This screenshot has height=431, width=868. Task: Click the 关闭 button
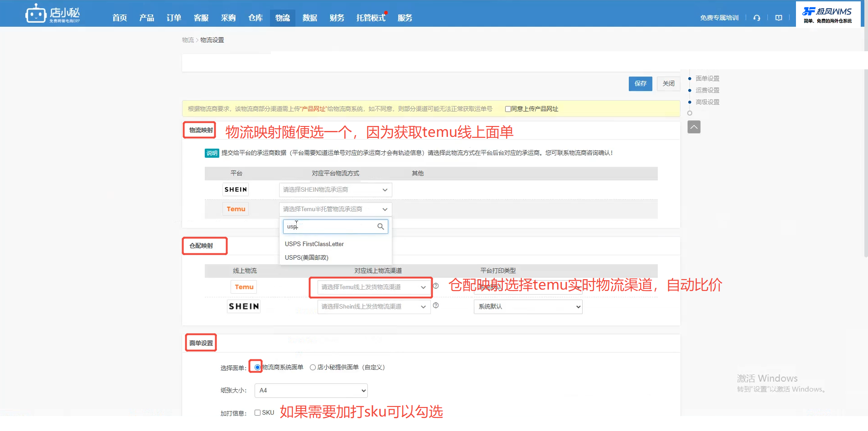[x=668, y=83]
